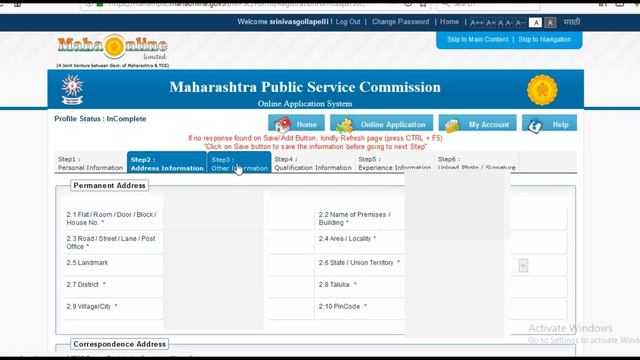Click the '2.10 PinCode' label
640x360 pixels.
click(342, 307)
